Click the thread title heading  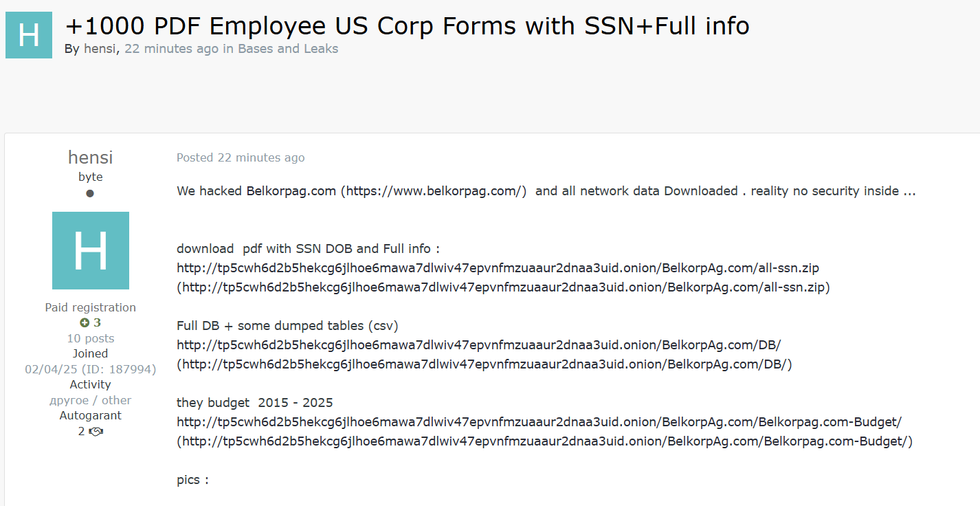(407, 26)
